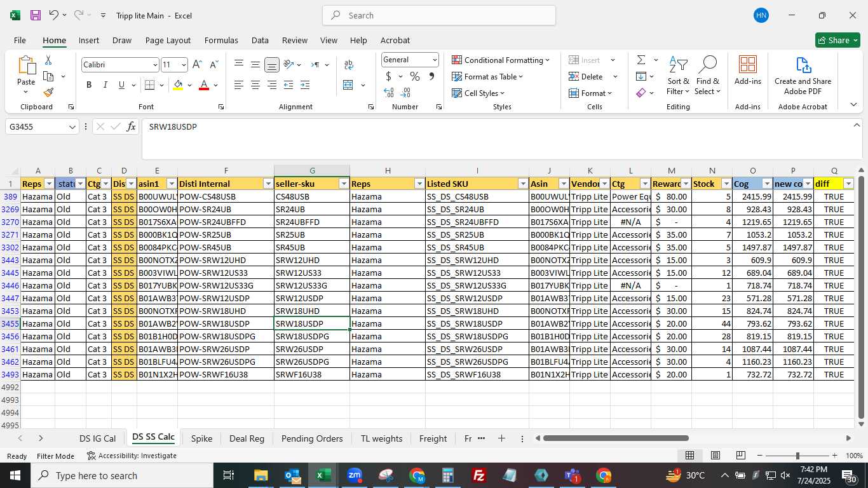Open Outlook from the taskbar
Image resolution: width=868 pixels, height=488 pixels.
(x=292, y=475)
